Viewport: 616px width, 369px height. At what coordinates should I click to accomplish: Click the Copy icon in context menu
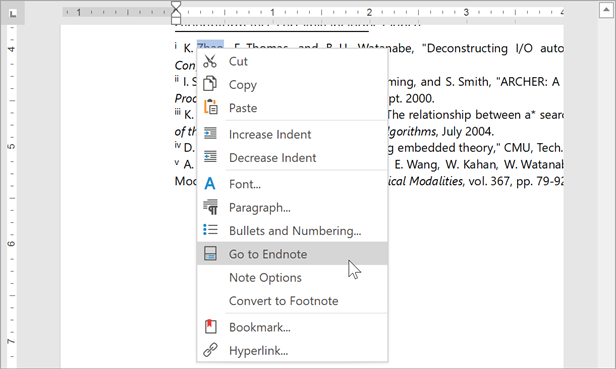tap(210, 84)
